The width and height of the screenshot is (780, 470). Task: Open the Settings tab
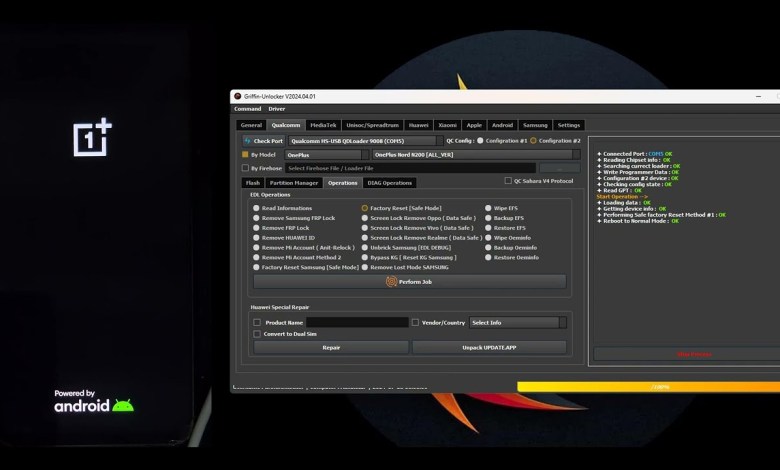point(569,125)
